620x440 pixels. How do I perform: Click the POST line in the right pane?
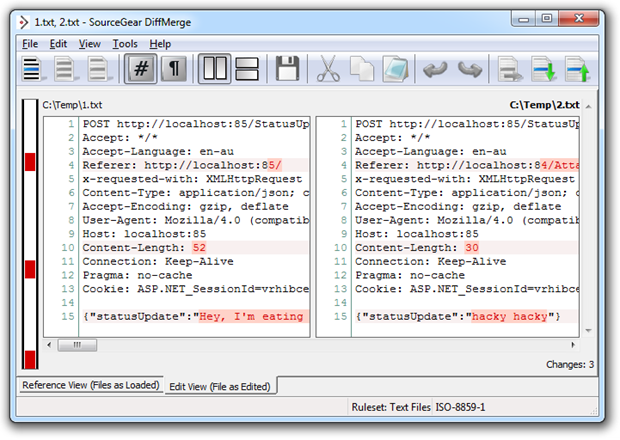pyautogui.click(x=467, y=124)
